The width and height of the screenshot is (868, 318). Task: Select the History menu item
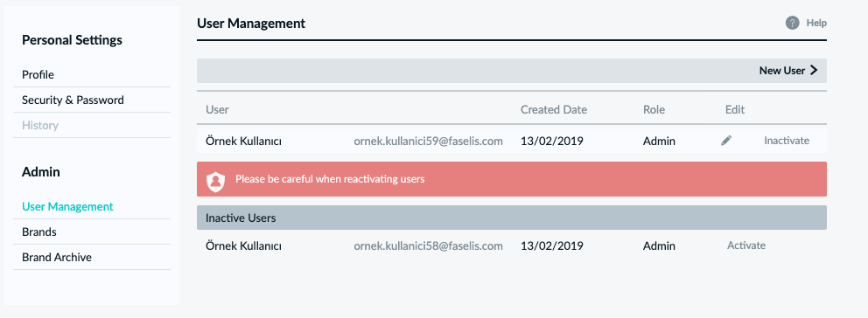click(x=40, y=126)
